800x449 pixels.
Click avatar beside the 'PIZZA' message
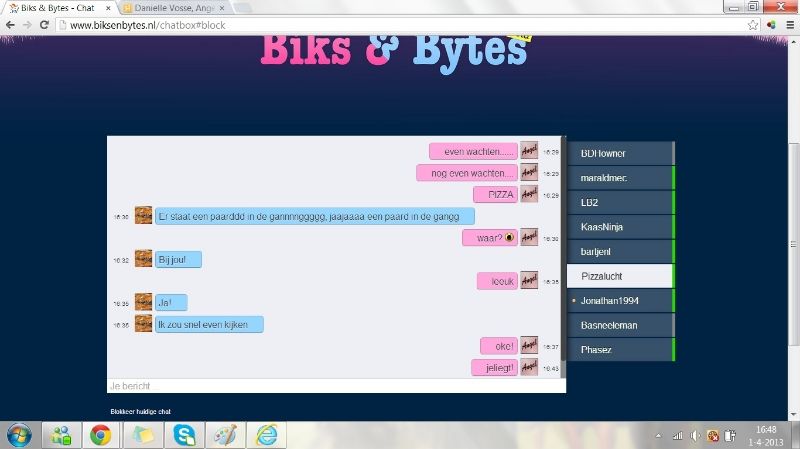coord(529,194)
